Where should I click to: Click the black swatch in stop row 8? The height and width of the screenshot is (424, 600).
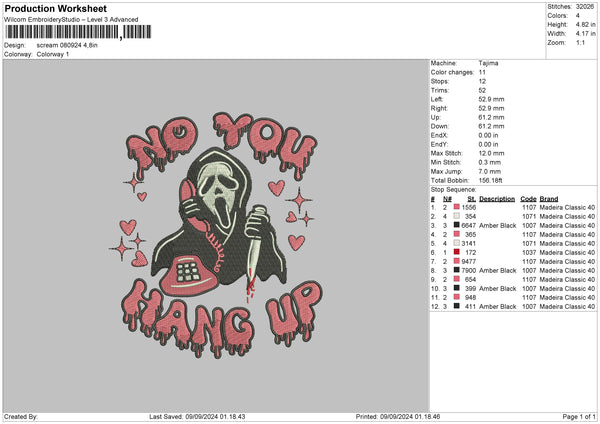tap(457, 270)
